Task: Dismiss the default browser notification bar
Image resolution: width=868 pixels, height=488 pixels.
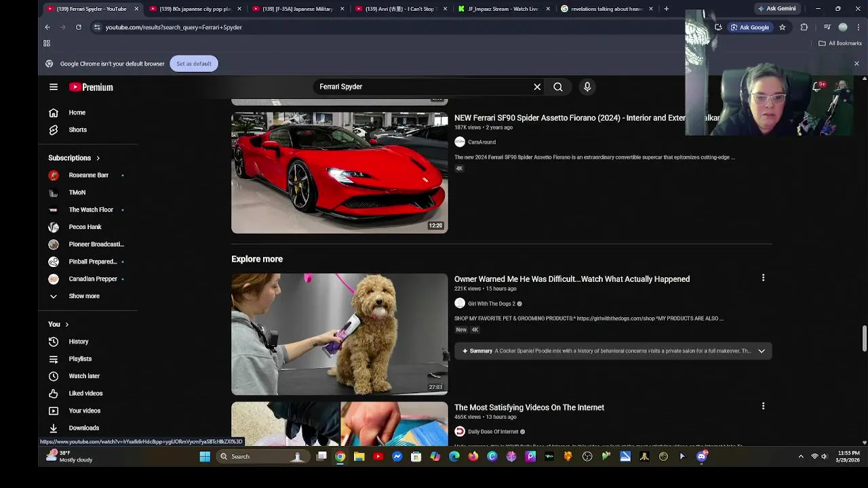Action: pos(856,64)
